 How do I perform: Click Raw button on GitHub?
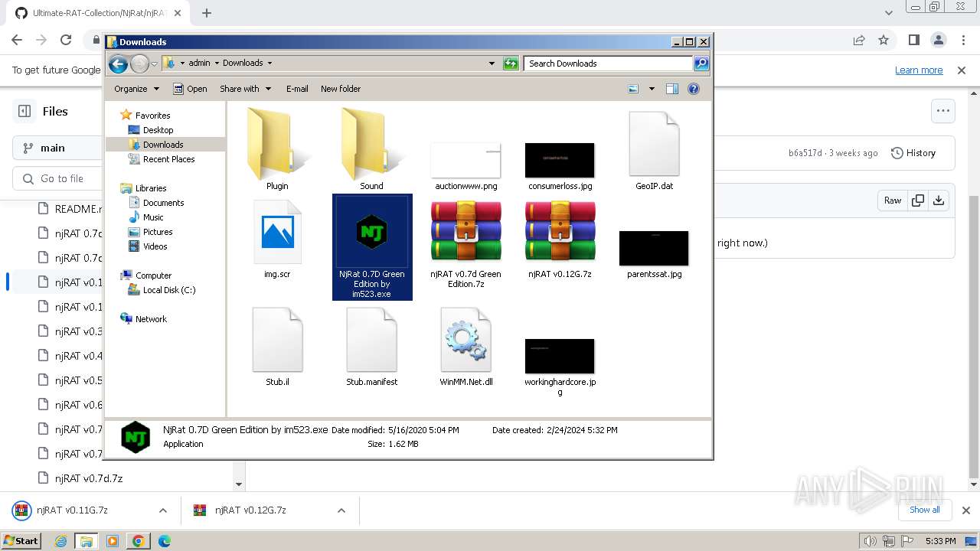893,201
